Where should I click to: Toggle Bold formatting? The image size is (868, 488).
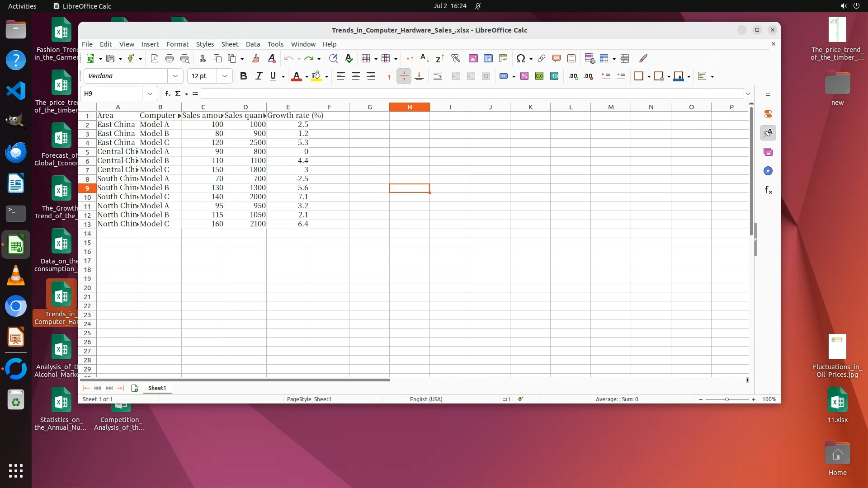coord(243,76)
